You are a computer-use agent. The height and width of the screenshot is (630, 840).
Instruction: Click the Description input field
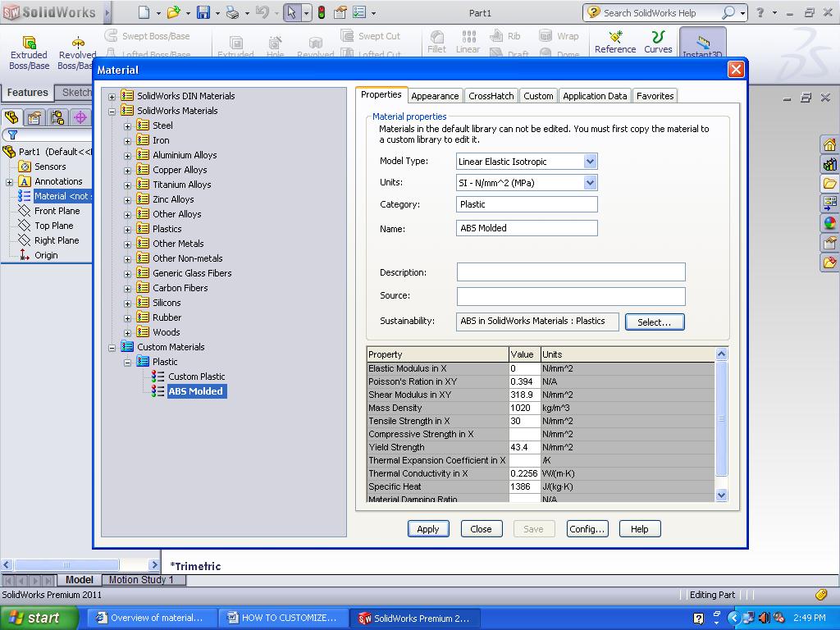click(571, 272)
